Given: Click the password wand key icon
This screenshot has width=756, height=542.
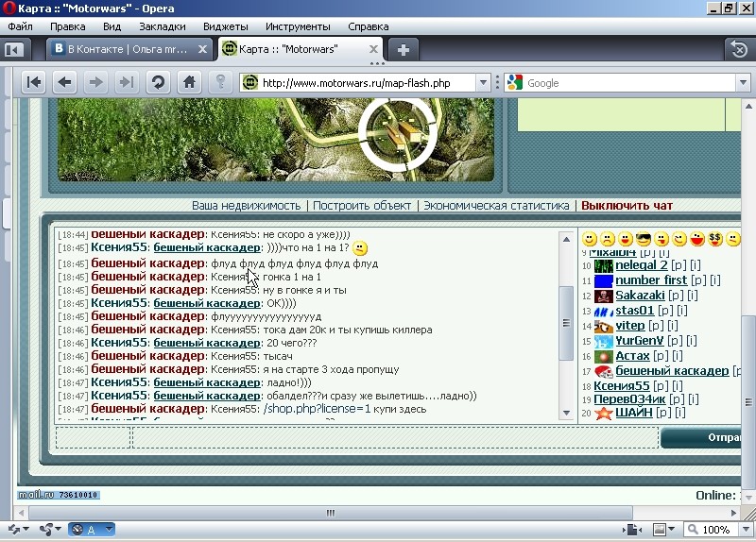Looking at the screenshot, I should click(221, 82).
